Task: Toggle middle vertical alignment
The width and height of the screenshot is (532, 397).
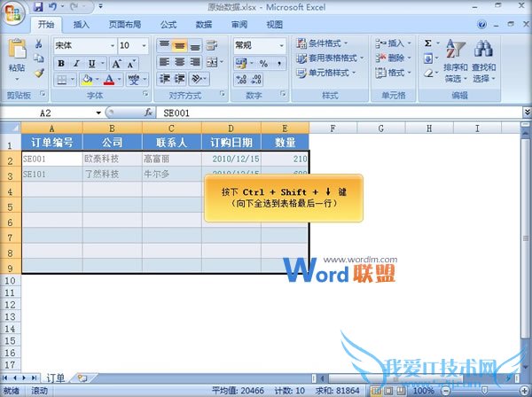Action: 179,45
